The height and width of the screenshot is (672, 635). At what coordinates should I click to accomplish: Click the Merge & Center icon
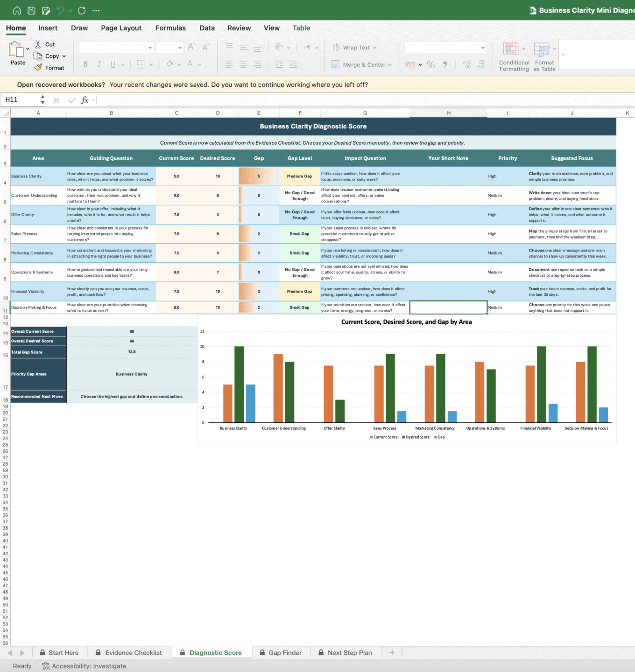(335, 64)
